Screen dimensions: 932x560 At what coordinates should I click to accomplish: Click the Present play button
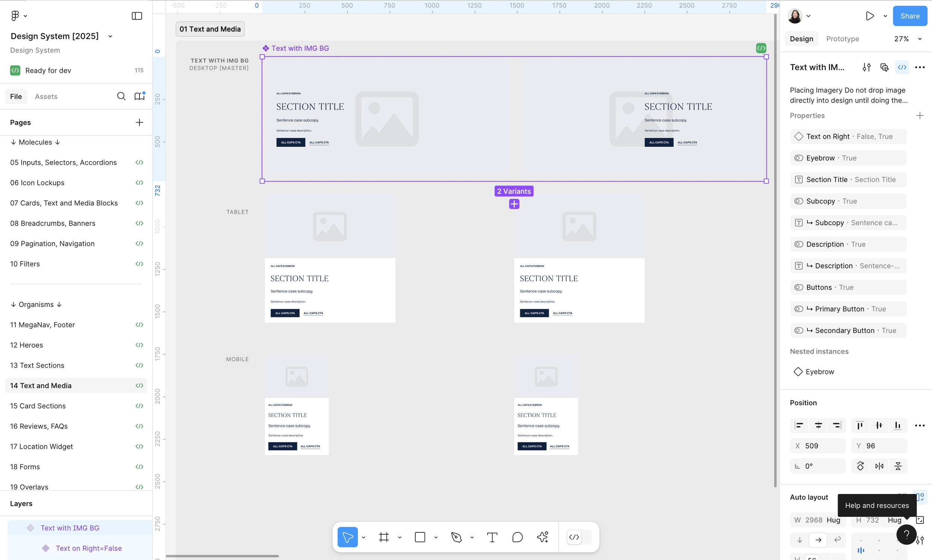[x=870, y=16]
